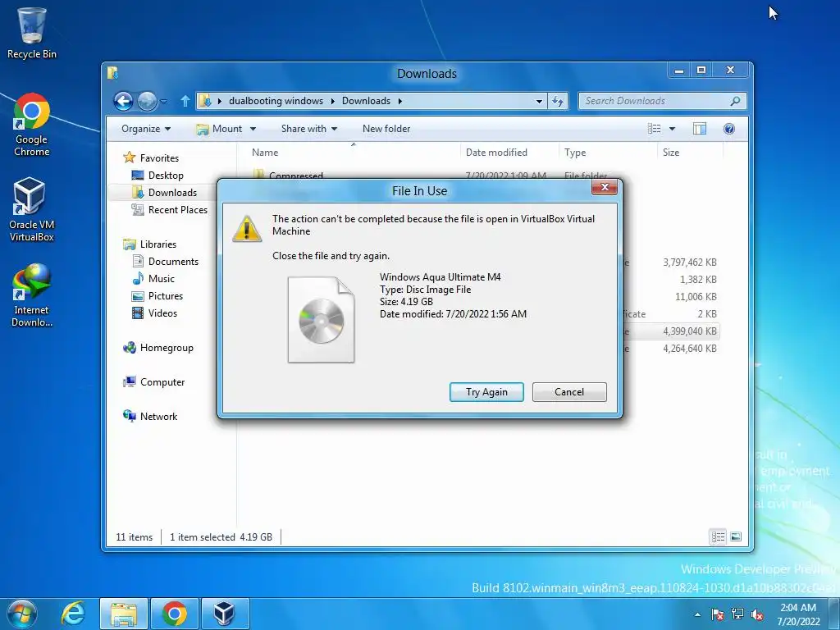Image resolution: width=840 pixels, height=630 pixels.
Task: Switch to Chrome in the taskbar
Action: click(x=174, y=614)
